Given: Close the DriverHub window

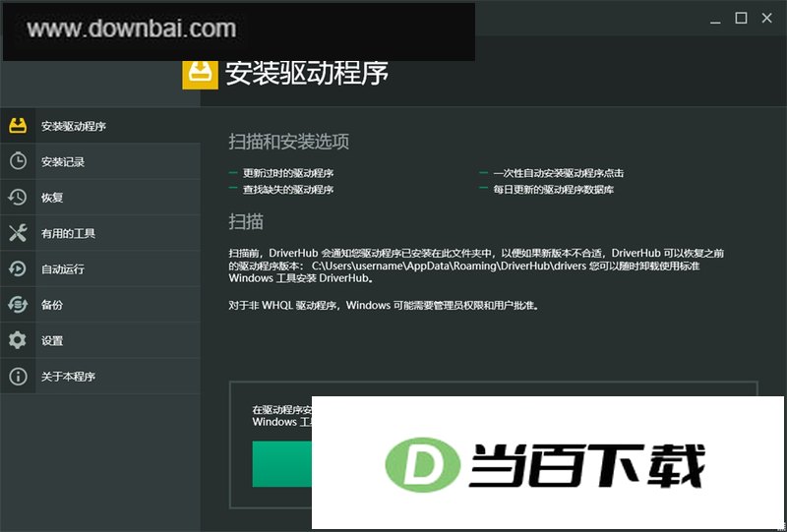Looking at the screenshot, I should point(767,18).
